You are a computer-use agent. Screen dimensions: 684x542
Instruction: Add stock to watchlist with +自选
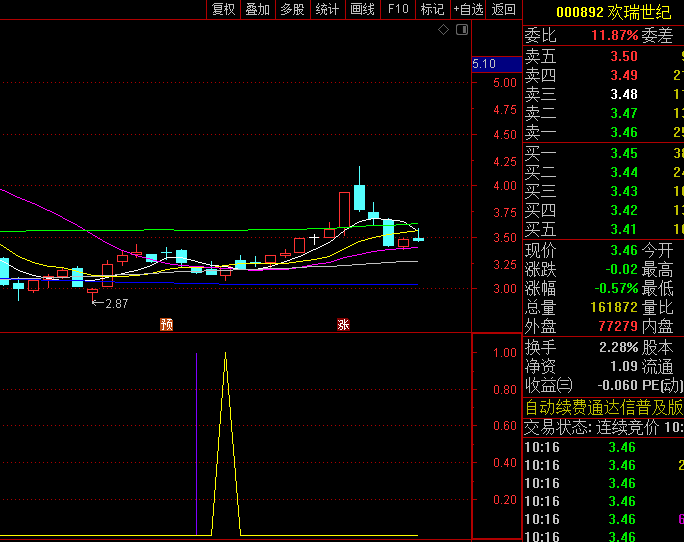pyautogui.click(x=468, y=9)
